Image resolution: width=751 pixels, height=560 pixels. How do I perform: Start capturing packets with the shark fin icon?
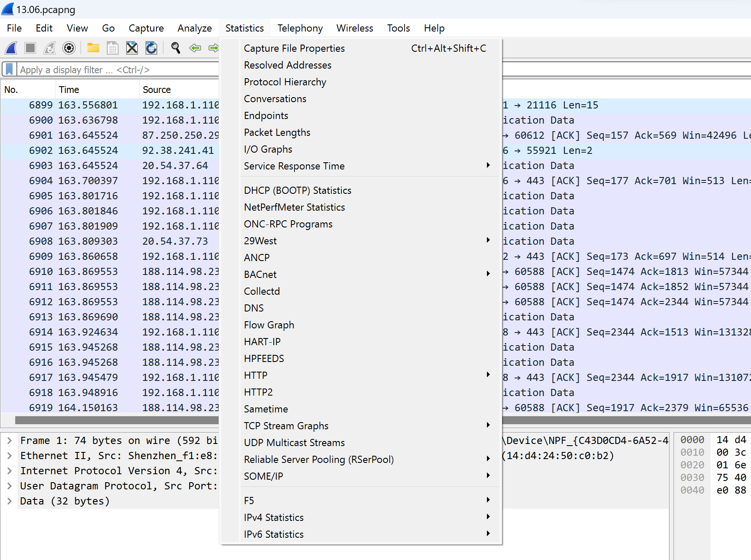[11, 48]
